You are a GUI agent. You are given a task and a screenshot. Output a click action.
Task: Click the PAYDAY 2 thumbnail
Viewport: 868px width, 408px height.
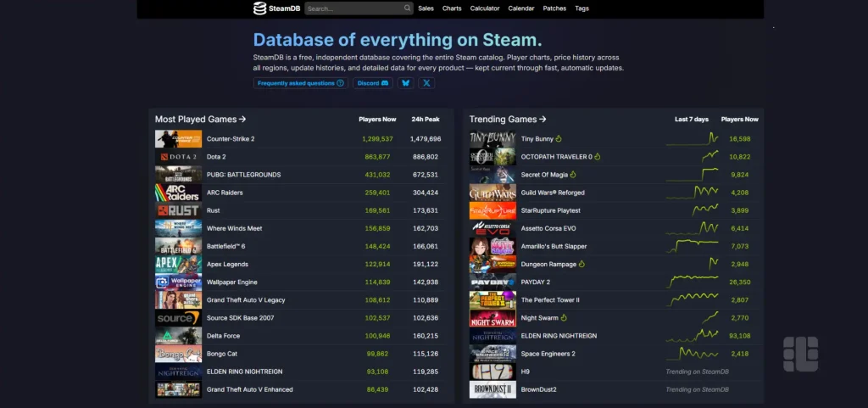pos(492,282)
